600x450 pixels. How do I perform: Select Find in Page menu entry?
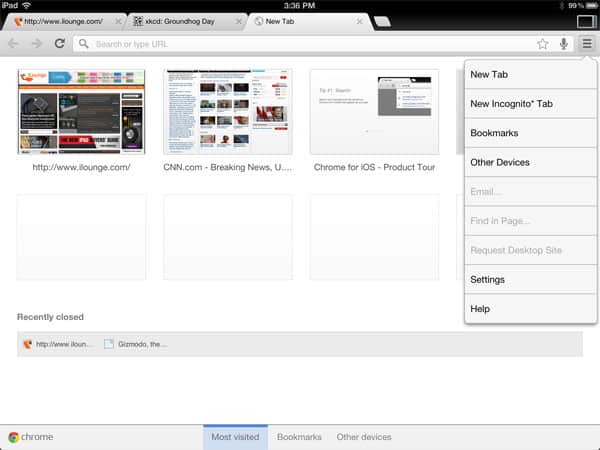[x=531, y=221]
